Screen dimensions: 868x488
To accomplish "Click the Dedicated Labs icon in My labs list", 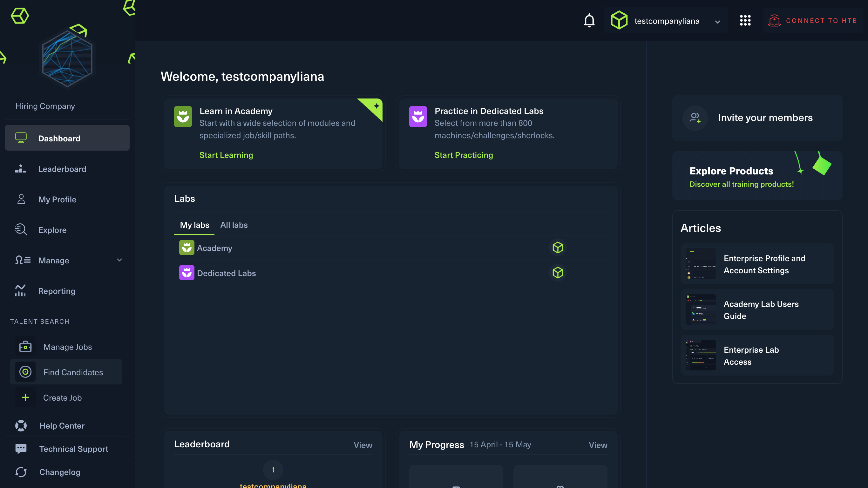I will click(187, 272).
